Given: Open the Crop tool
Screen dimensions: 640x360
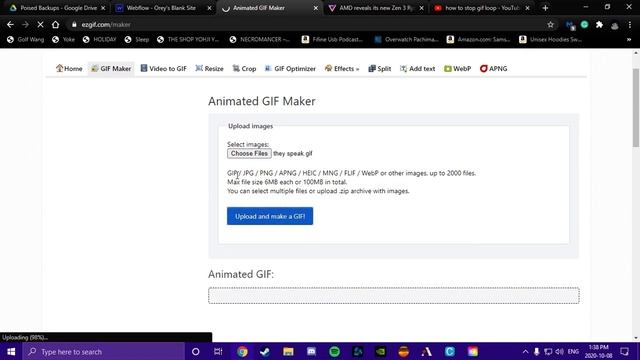Looking at the screenshot, I should [244, 69].
